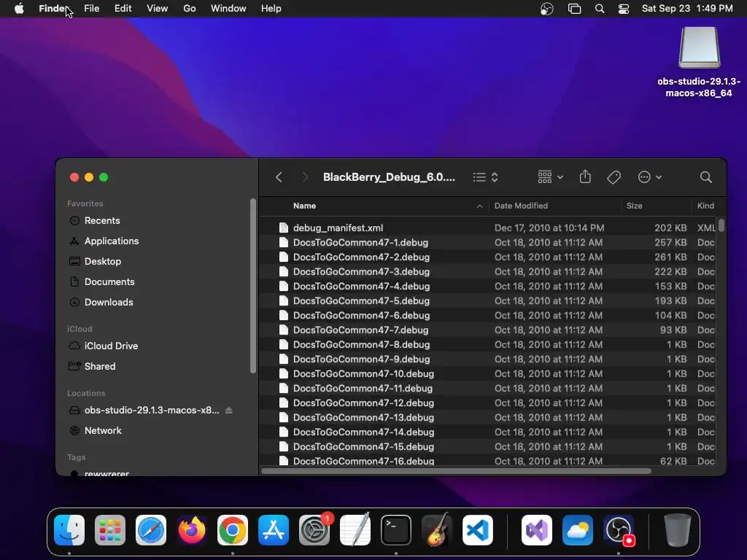
Task: Click file icon of DocsToGoCommon47-3.debug
Action: pos(284,271)
